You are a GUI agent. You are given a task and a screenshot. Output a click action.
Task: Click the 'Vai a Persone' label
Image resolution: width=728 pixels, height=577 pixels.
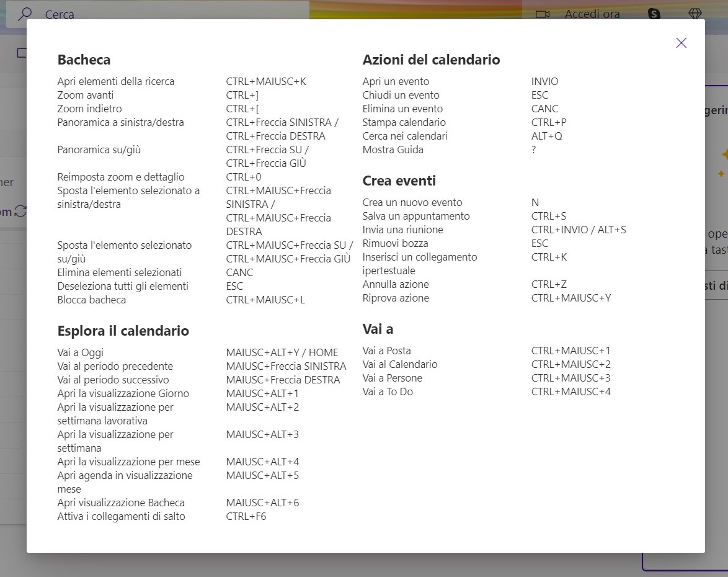(x=393, y=378)
